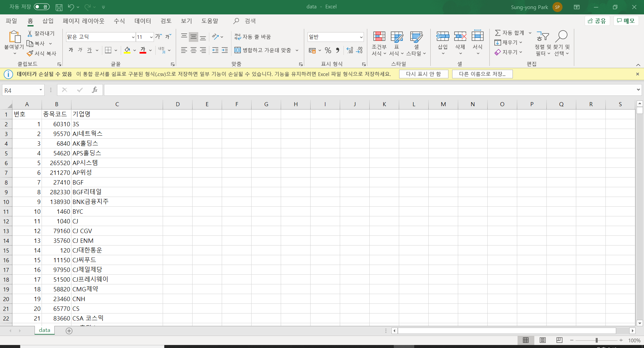Click the Comma Style icon
Image resolution: width=644 pixels, height=348 pixels.
[338, 50]
